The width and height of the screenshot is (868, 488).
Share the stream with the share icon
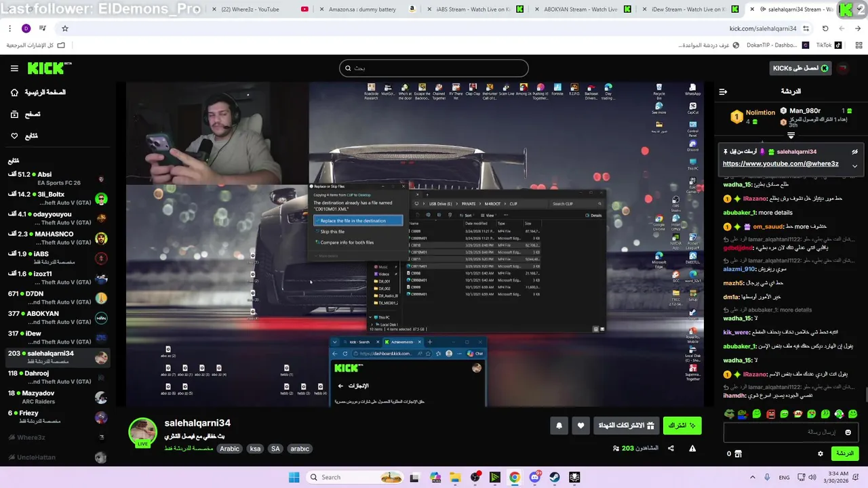pos(671,448)
